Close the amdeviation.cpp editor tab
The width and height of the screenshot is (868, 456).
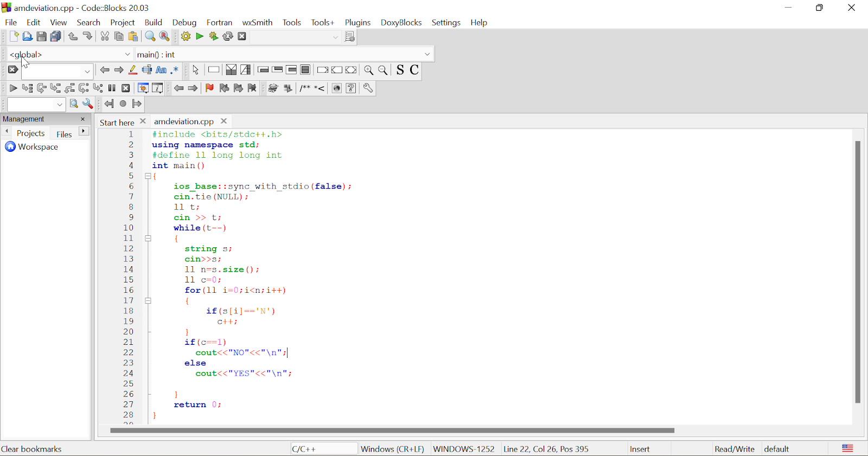[x=224, y=121]
